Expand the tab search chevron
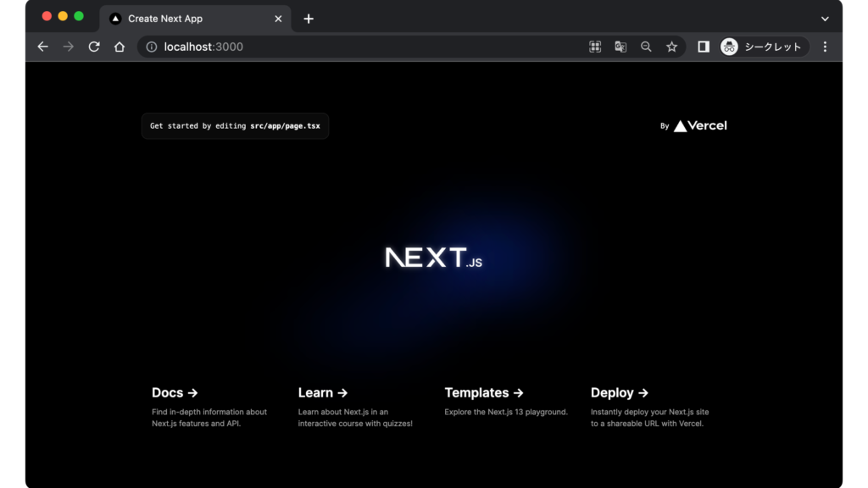This screenshot has width=868, height=488. coord(825,19)
